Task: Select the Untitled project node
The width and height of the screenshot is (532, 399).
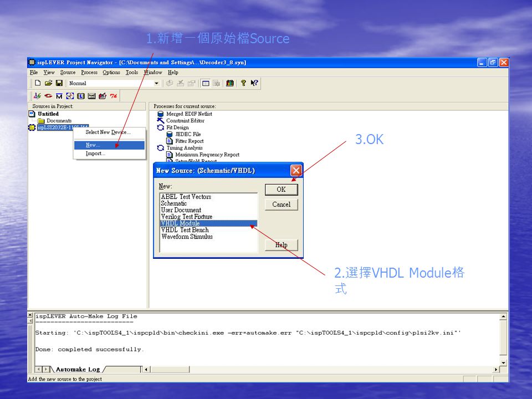Action: (48, 114)
